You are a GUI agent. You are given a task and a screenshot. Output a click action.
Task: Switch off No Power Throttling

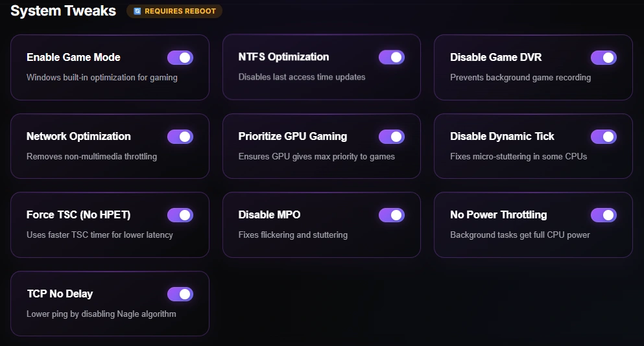click(x=603, y=215)
